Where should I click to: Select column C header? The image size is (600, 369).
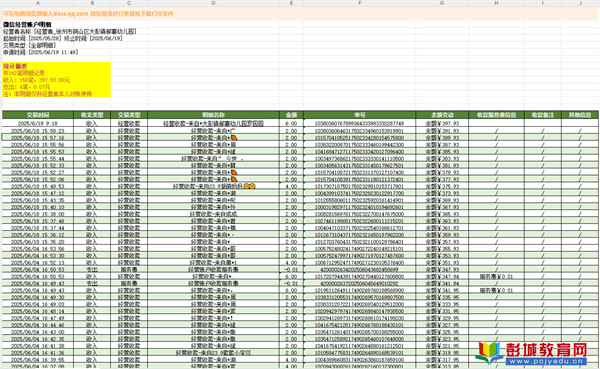pyautogui.click(x=129, y=3)
